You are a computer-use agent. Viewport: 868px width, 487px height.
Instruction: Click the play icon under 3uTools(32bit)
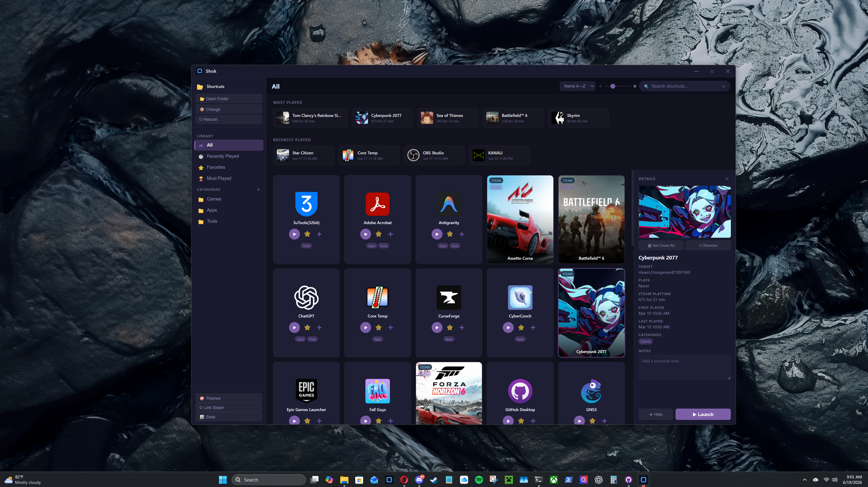click(294, 234)
